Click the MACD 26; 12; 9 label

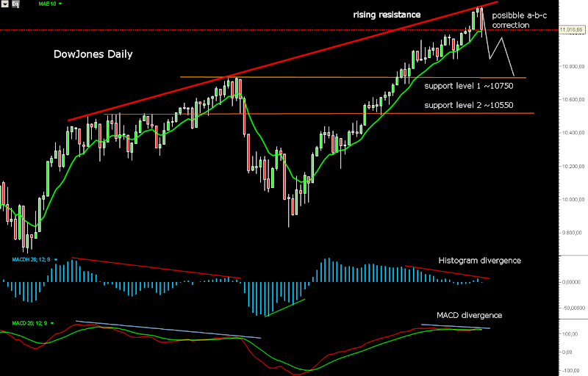pos(29,323)
